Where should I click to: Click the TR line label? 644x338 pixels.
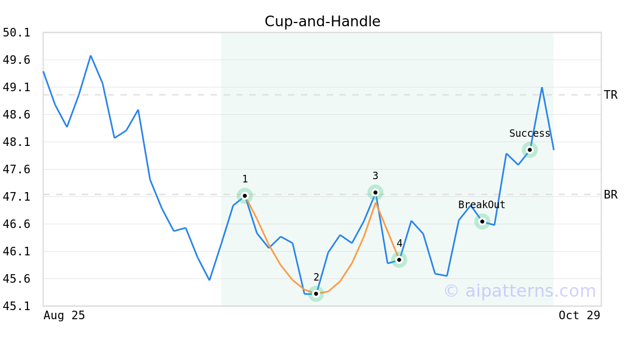[611, 95]
